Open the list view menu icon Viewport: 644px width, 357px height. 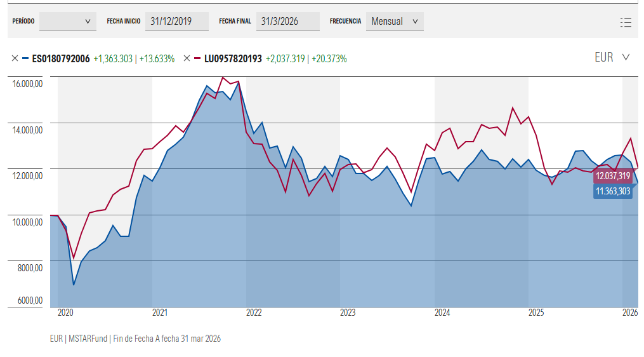tap(626, 22)
